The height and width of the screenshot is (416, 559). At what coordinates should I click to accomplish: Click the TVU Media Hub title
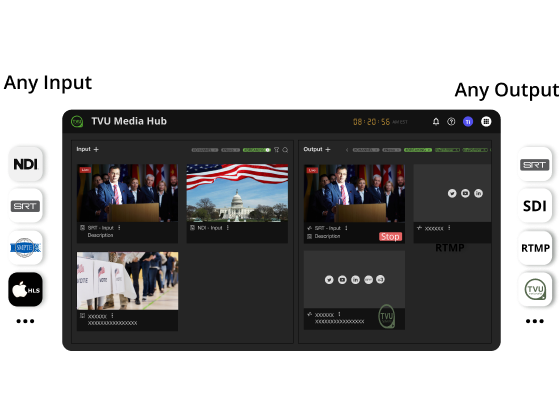tap(129, 121)
